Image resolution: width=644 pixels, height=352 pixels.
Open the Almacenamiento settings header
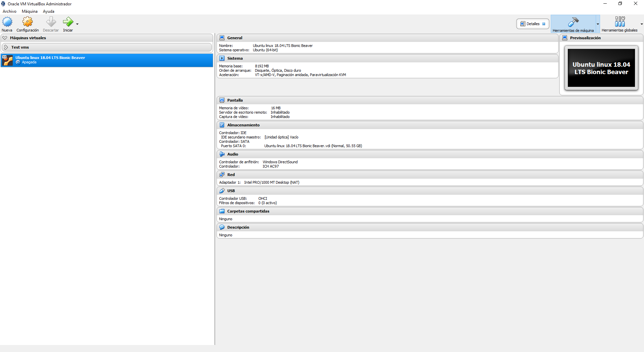tap(243, 125)
